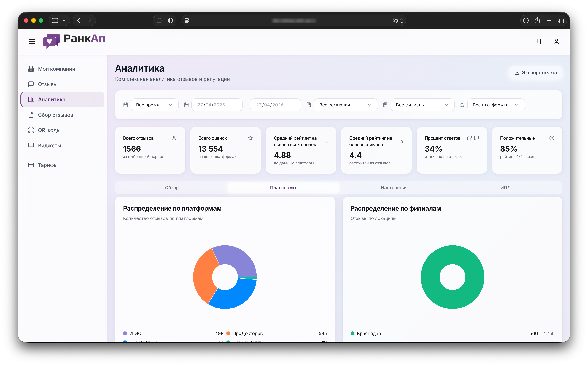Switch to Платформы tab
588x366 pixels.
283,188
